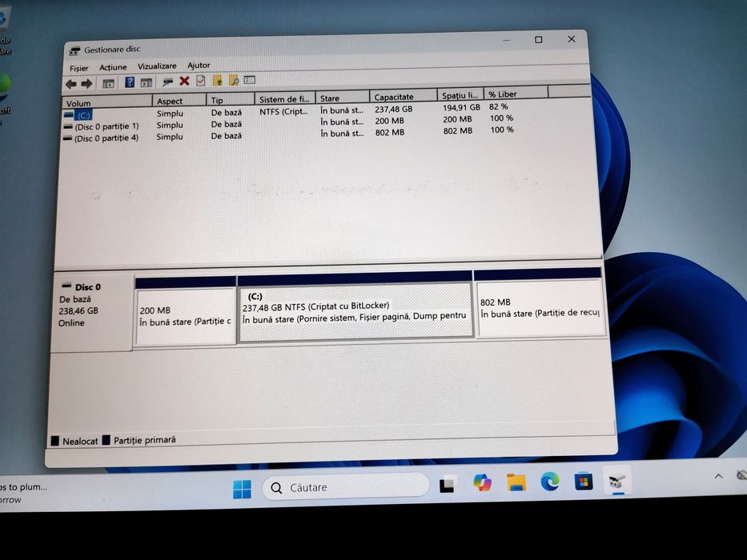Click the Partiție primară legend blue swatch
The image size is (747, 560).
pyautogui.click(x=106, y=439)
